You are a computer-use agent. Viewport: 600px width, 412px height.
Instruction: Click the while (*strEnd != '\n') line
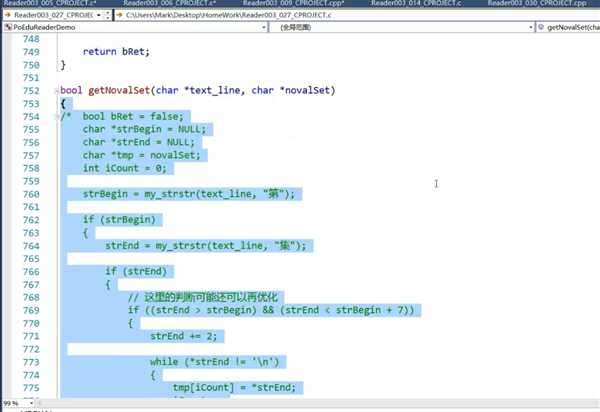coord(215,362)
